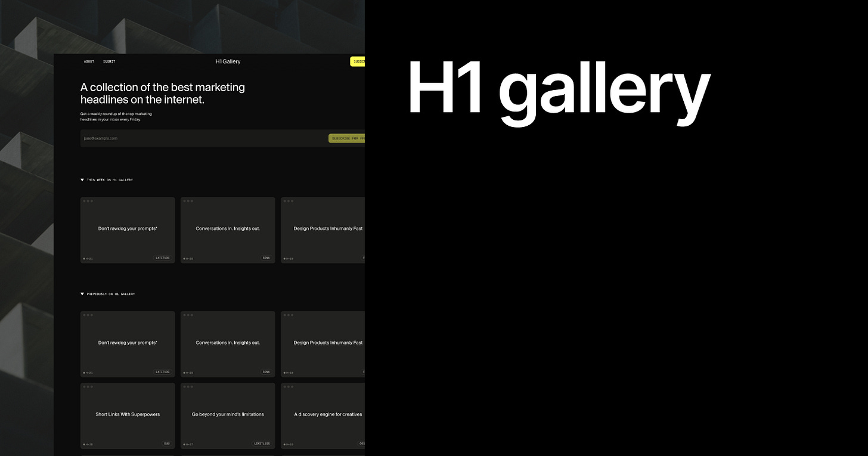
Task: Open "Conversations in. Insights out." card under Previously
Action: pyautogui.click(x=228, y=344)
